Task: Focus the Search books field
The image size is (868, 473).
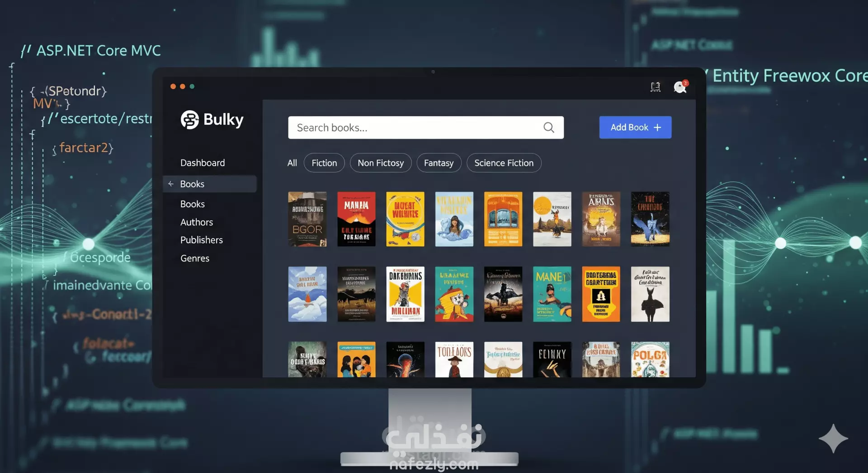Action: 426,128
